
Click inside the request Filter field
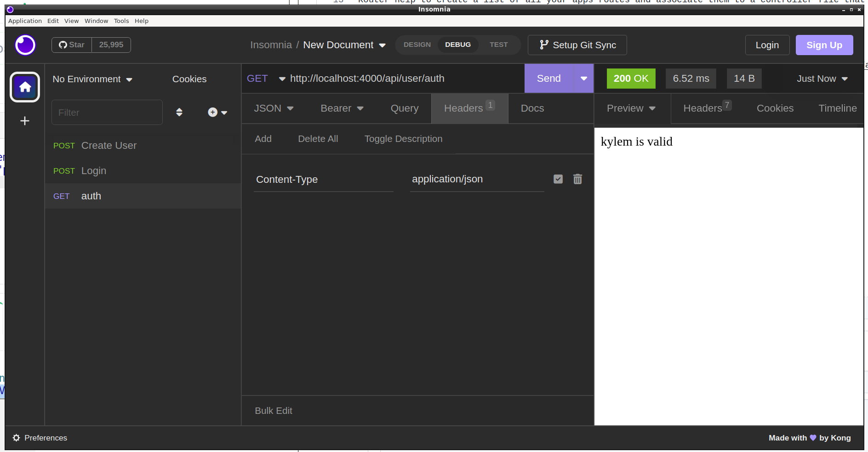(107, 112)
